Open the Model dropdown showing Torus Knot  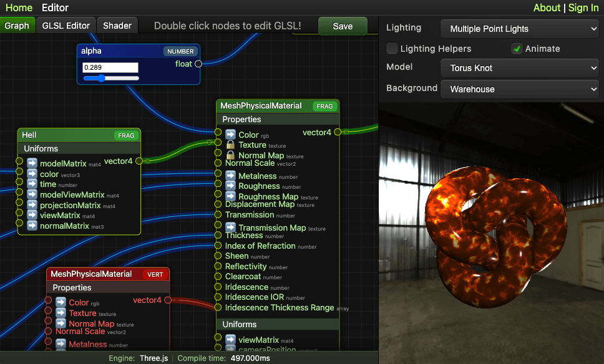pyautogui.click(x=519, y=68)
